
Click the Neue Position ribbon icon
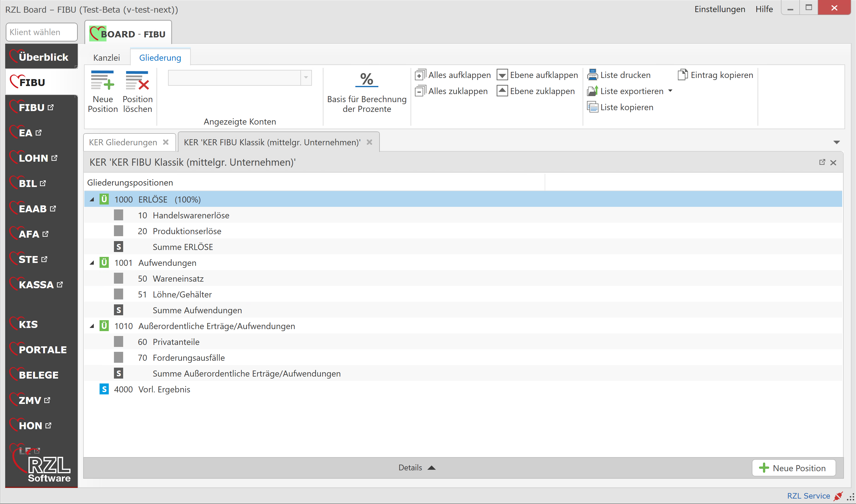point(103,81)
